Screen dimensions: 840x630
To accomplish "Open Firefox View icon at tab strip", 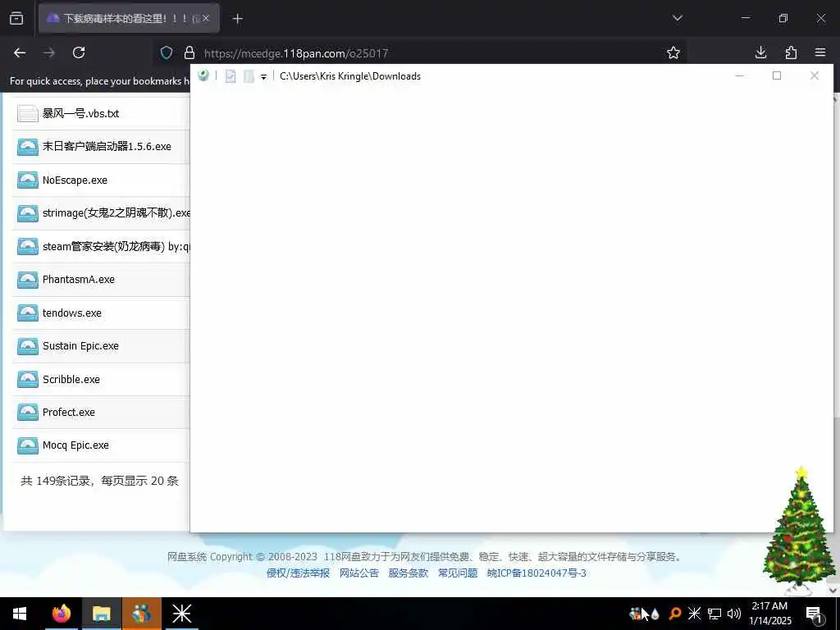I will pos(16,18).
